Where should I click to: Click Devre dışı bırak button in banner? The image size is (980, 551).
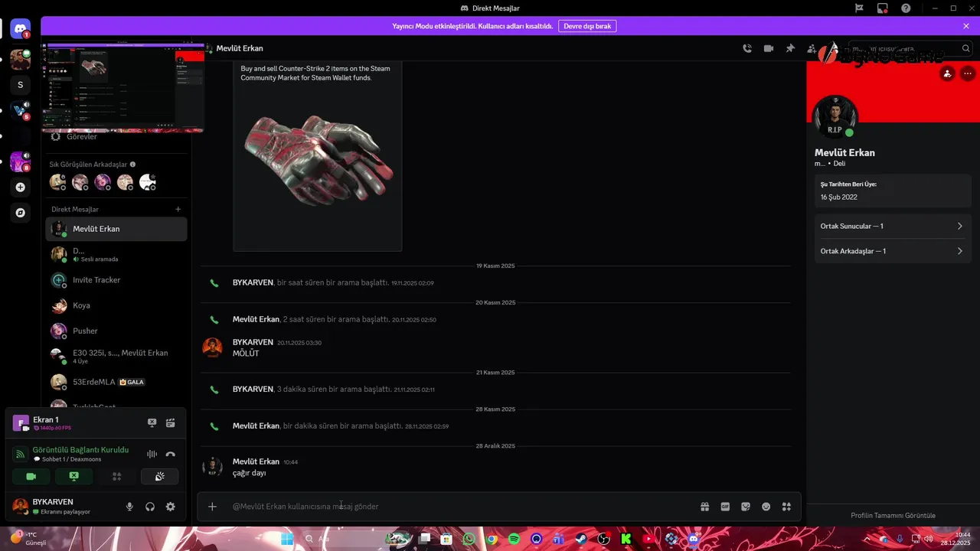click(x=587, y=26)
